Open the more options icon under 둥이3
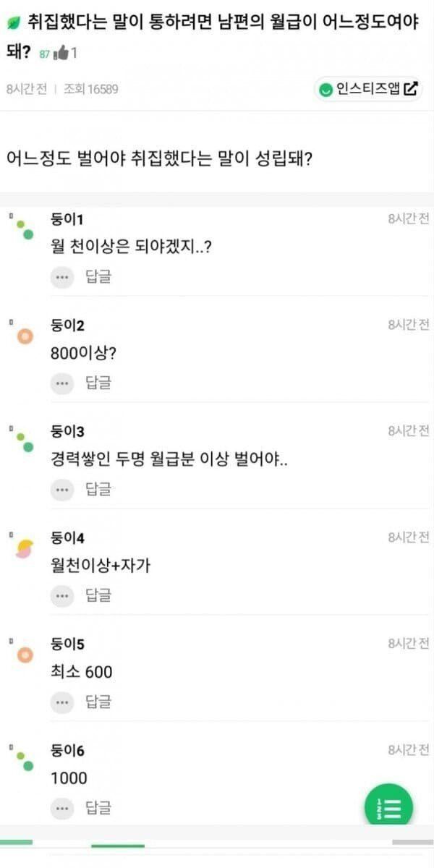 [x=62, y=489]
